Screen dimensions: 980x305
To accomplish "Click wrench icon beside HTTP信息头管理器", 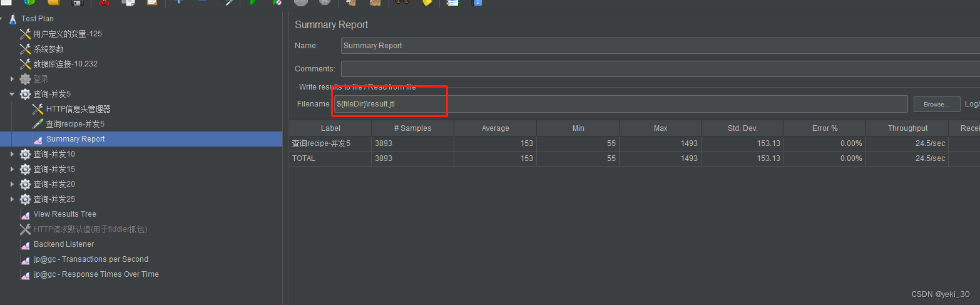I will coord(38,109).
